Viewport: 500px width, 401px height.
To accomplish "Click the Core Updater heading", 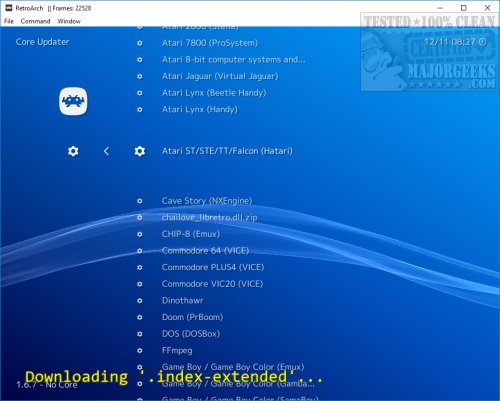I will coord(42,42).
